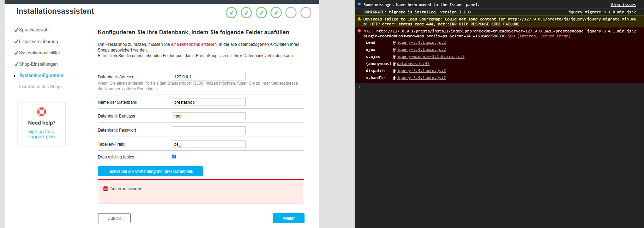Click the fourth completed step circle icon
The image size is (644, 228).
[276, 13]
